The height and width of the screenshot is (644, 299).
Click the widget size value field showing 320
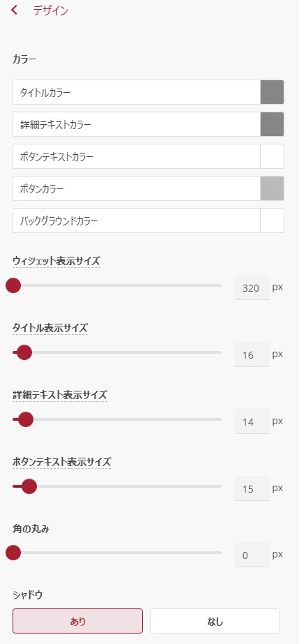click(252, 287)
